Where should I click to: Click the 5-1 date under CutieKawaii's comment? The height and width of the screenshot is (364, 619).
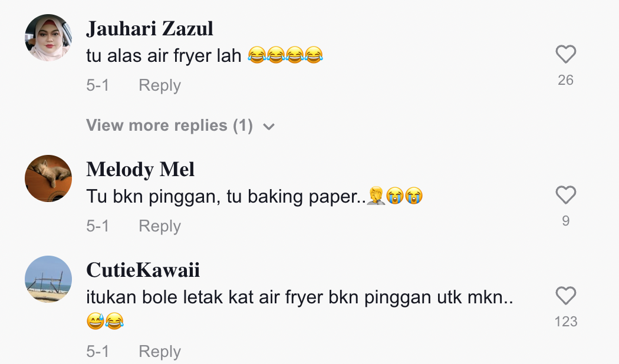(97, 352)
